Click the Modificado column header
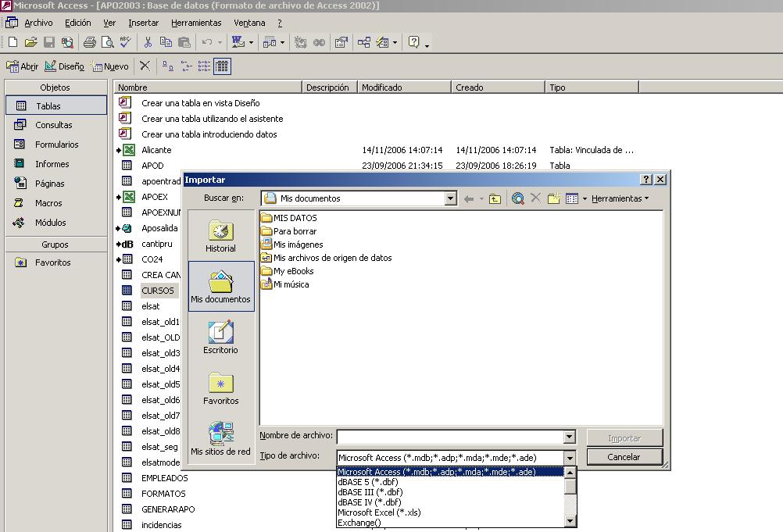The height and width of the screenshot is (532, 783). pos(404,87)
